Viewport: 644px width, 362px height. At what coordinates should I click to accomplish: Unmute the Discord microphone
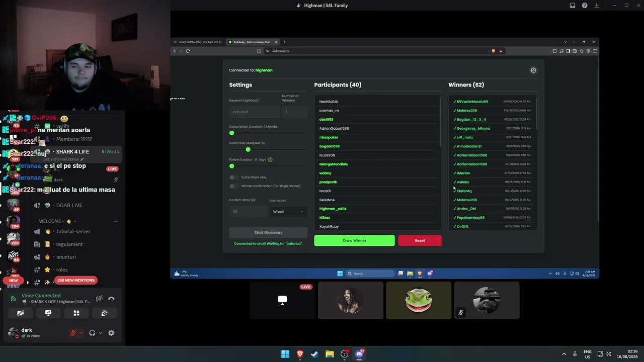73,333
